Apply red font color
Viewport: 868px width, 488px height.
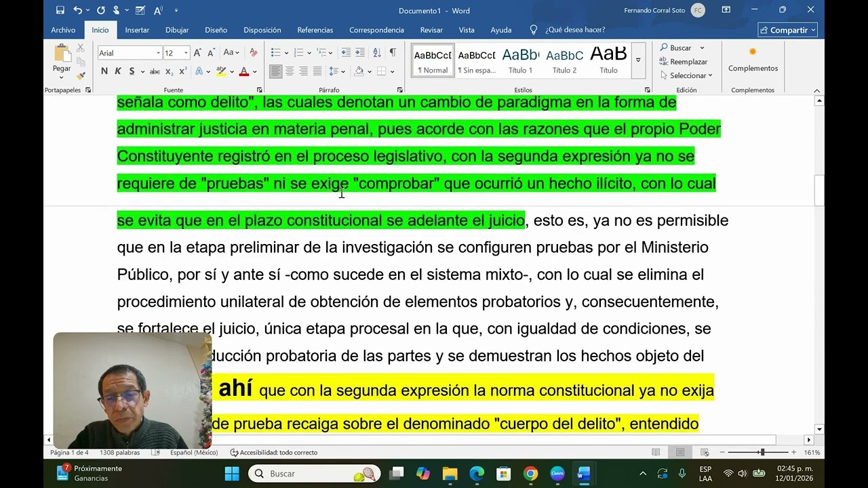point(243,71)
